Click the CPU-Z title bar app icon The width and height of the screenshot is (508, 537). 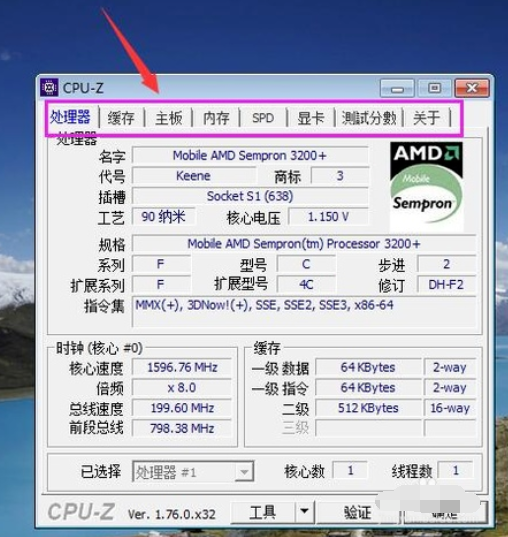(x=49, y=88)
